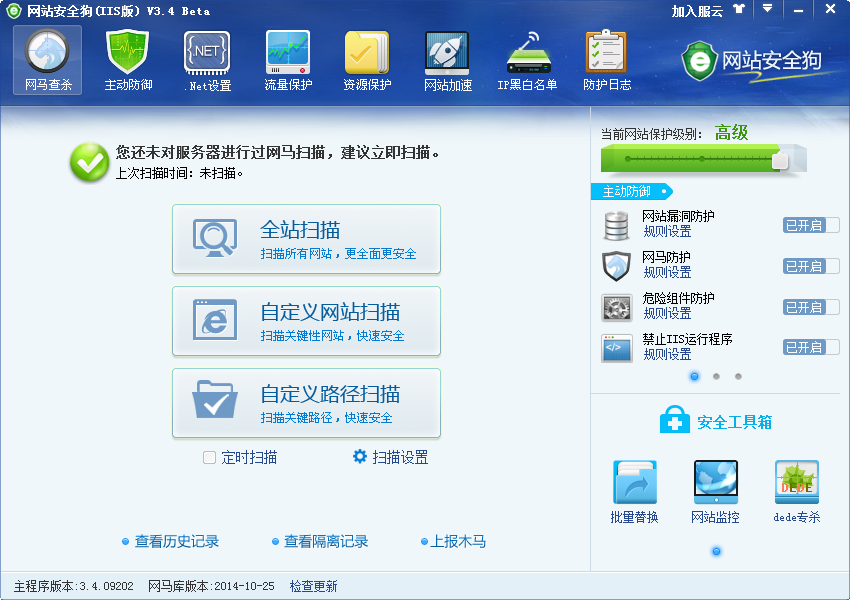This screenshot has width=850, height=600.
Task: Click 检查更新 in the status bar
Action: click(x=313, y=586)
